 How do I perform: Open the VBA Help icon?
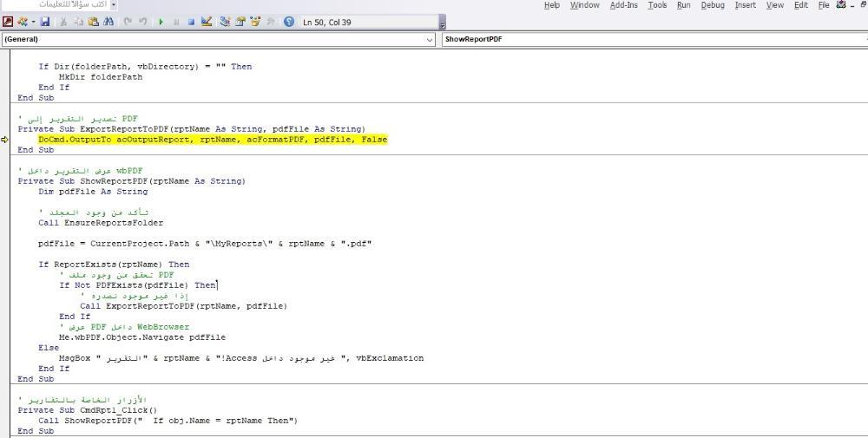point(289,22)
